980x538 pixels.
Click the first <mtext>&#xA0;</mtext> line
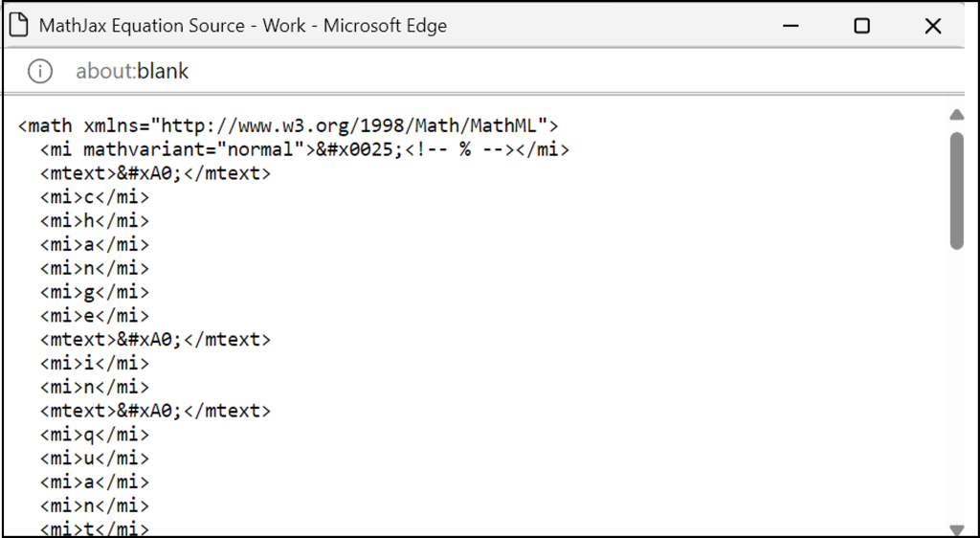point(155,173)
